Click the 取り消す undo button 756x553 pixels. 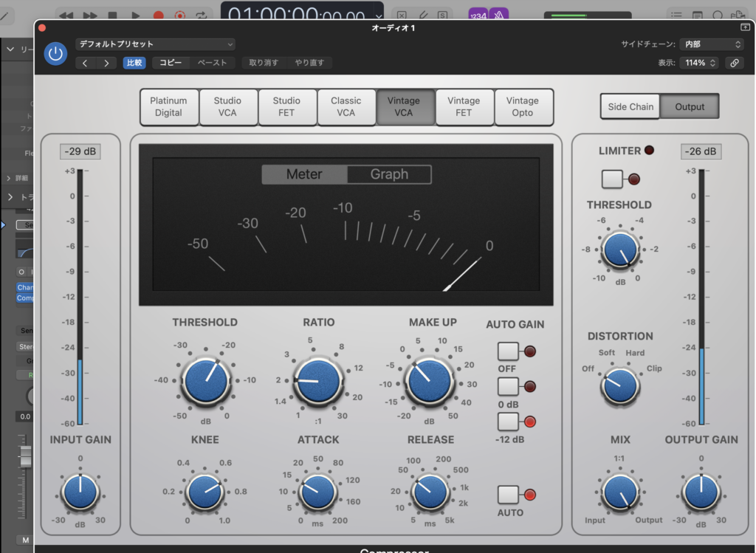(264, 63)
